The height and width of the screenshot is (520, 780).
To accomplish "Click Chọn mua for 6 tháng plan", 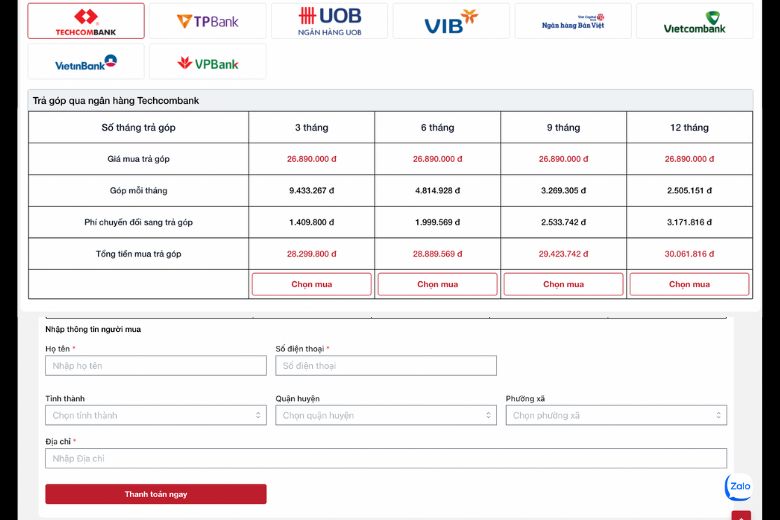I will tap(437, 284).
